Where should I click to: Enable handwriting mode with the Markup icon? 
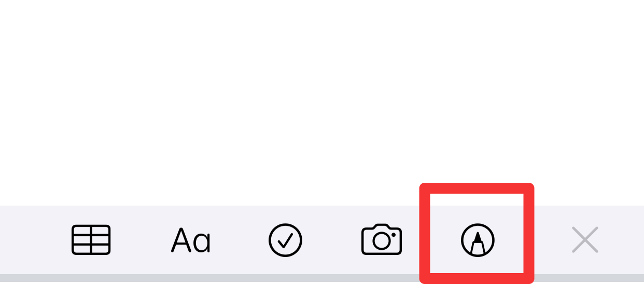coord(478,240)
